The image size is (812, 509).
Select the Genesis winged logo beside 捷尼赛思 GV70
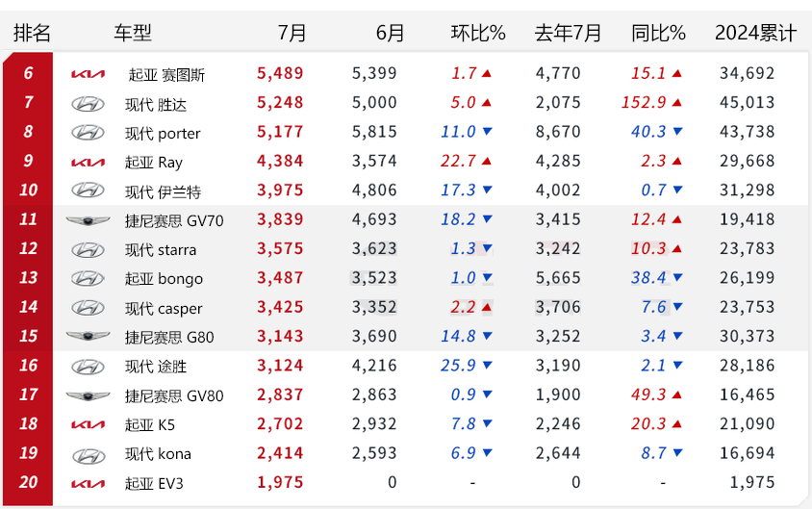[88, 220]
